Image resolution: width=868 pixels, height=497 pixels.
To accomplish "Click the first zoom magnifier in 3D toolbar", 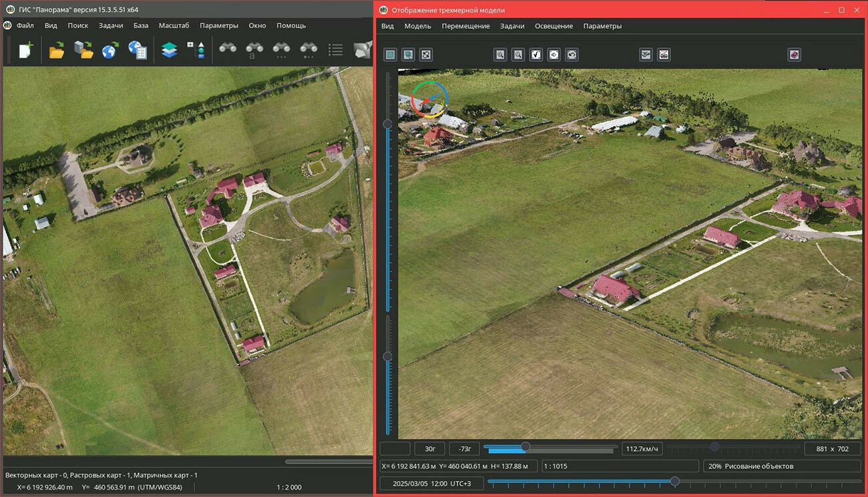I will coord(500,55).
